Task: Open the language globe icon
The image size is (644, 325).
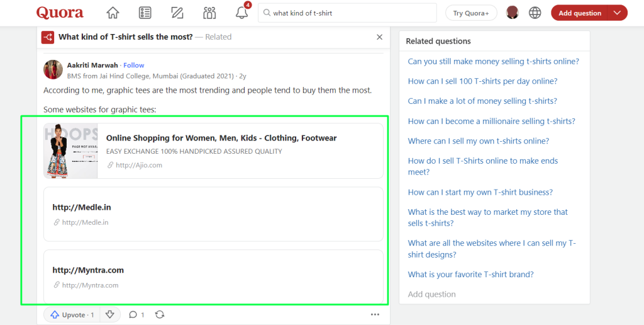Action: tap(535, 13)
